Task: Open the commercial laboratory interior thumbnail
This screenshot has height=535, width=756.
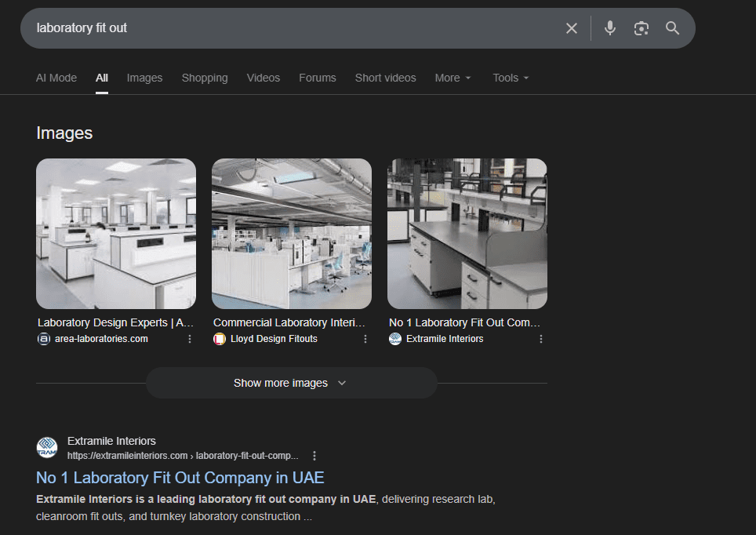Action: click(292, 234)
